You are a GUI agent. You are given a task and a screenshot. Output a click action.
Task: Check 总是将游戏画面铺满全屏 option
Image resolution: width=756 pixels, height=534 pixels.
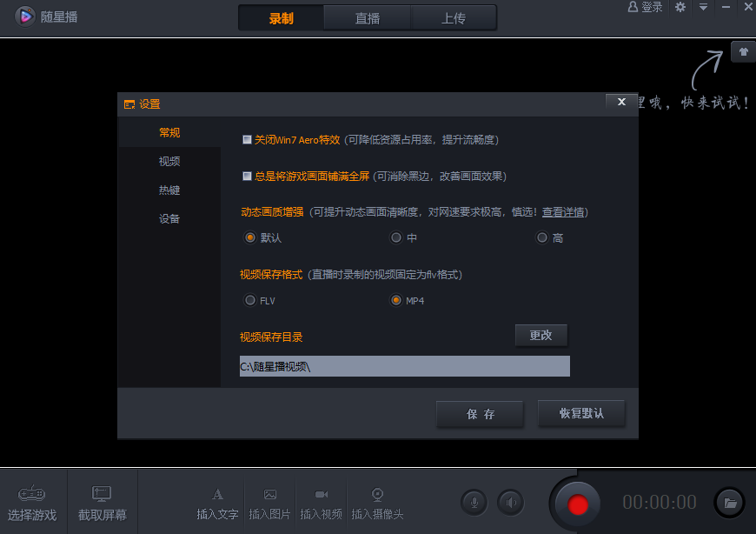[x=247, y=176]
